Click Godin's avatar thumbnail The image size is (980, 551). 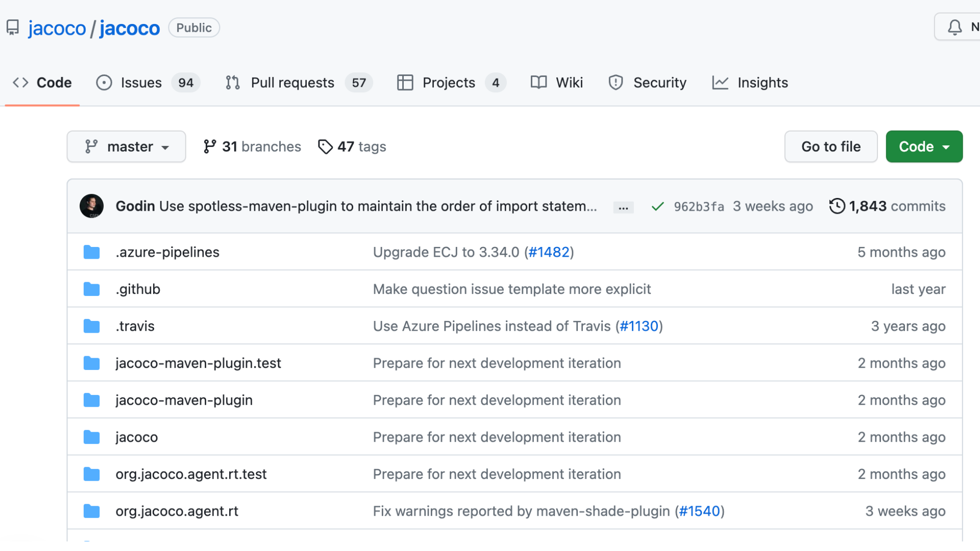pos(92,206)
